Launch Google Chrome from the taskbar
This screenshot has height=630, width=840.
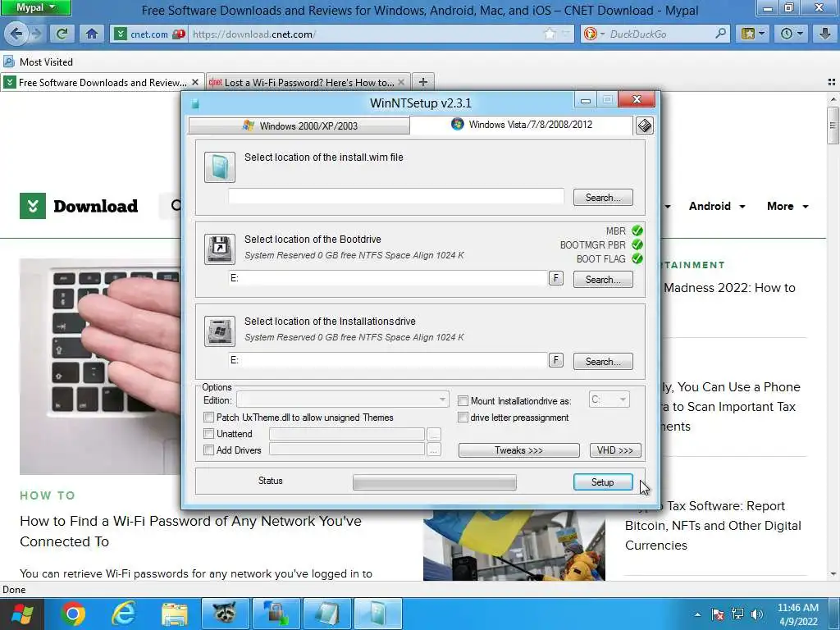pos(73,614)
